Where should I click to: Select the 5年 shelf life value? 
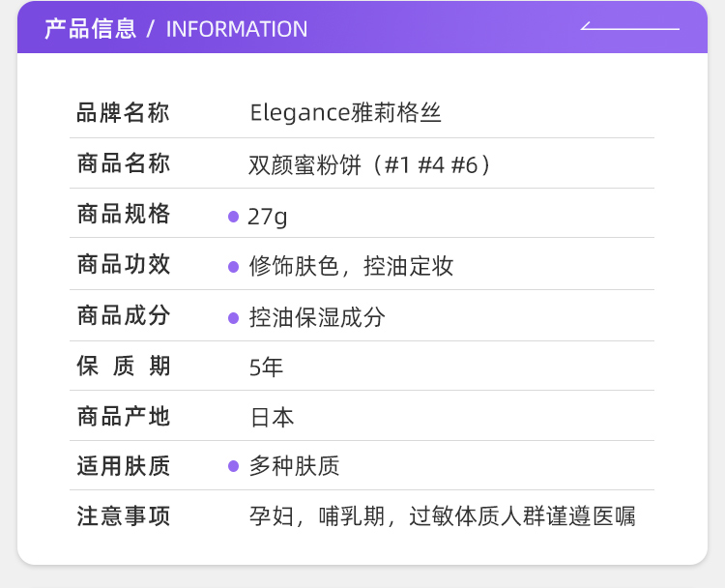(266, 367)
